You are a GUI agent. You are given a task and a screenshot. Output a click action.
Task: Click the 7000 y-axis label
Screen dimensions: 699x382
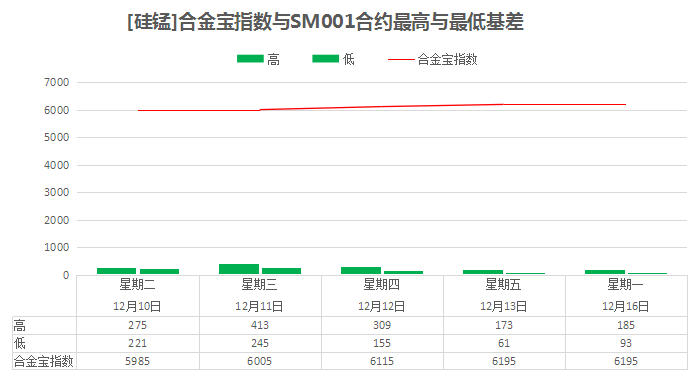pos(57,82)
